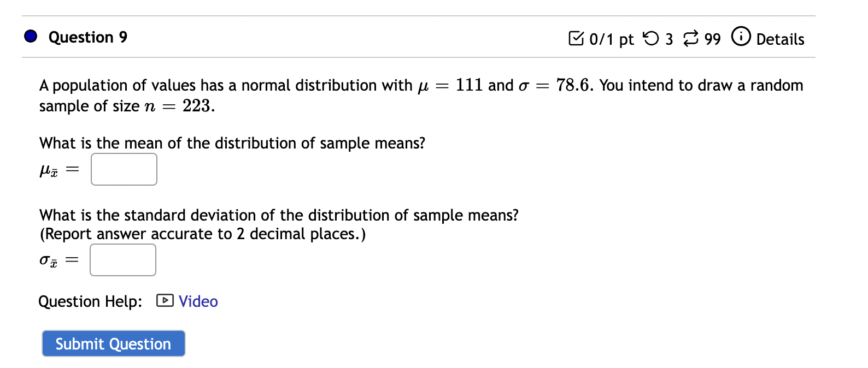Select the Question 9 heading

coord(87,37)
